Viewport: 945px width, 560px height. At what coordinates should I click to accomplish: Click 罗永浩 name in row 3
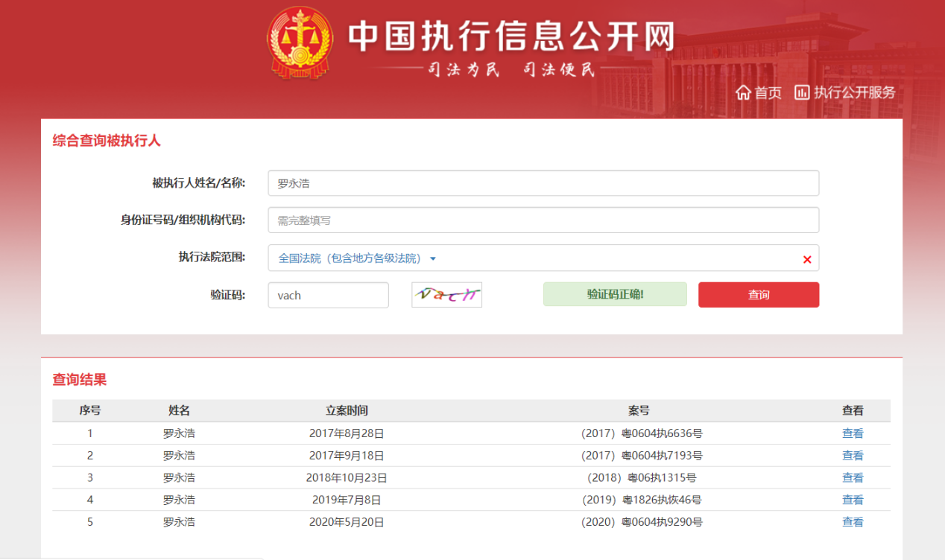click(x=179, y=478)
